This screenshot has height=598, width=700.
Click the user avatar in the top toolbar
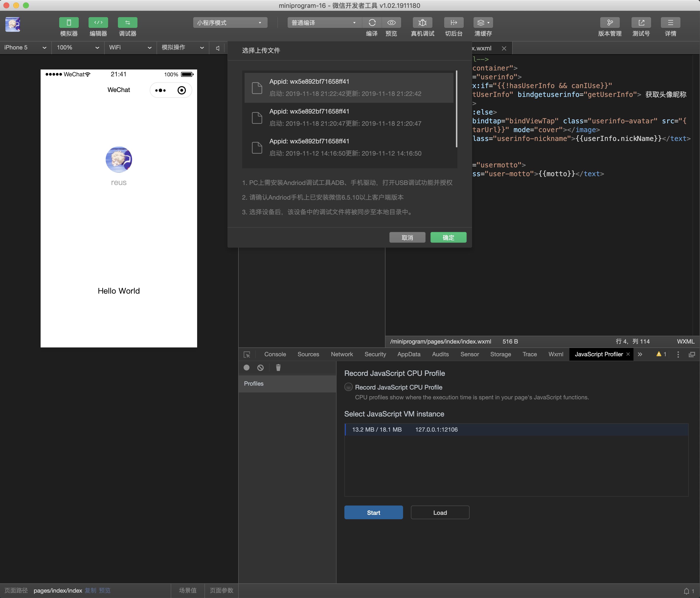tap(13, 24)
